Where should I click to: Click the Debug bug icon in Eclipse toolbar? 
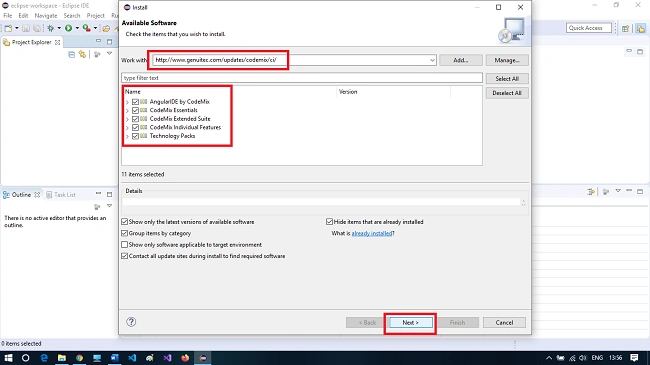(x=51, y=28)
